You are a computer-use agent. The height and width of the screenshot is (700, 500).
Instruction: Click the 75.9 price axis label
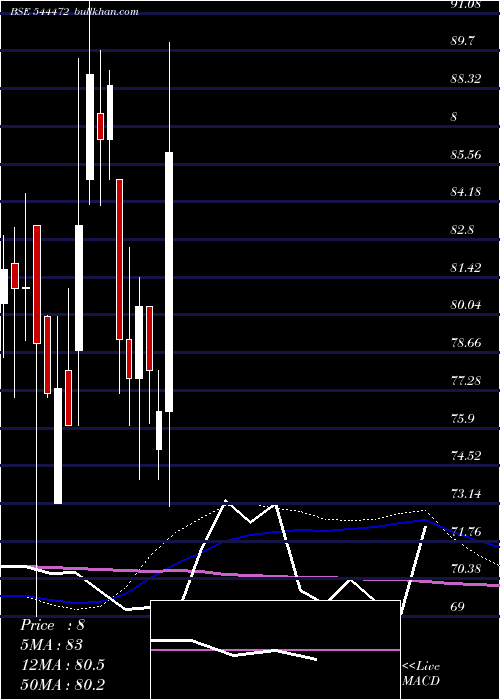coord(462,419)
